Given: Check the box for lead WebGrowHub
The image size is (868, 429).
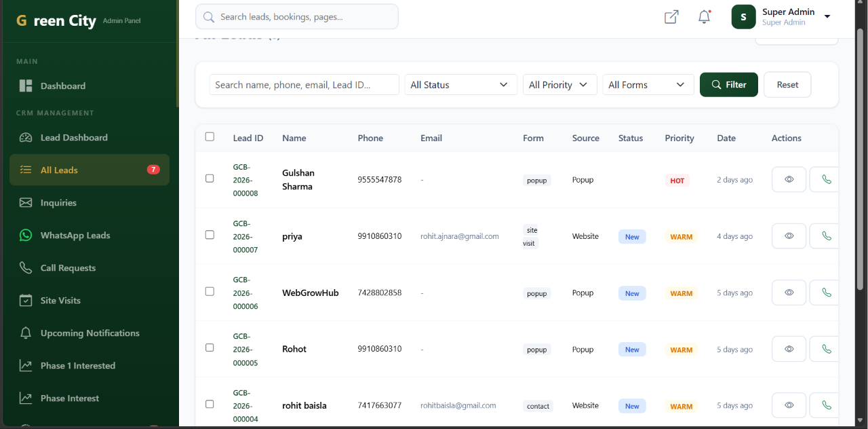Looking at the screenshot, I should pyautogui.click(x=210, y=291).
